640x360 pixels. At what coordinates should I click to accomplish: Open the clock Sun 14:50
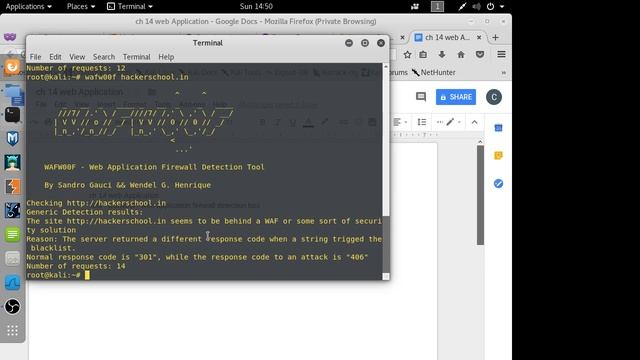coord(256,7)
